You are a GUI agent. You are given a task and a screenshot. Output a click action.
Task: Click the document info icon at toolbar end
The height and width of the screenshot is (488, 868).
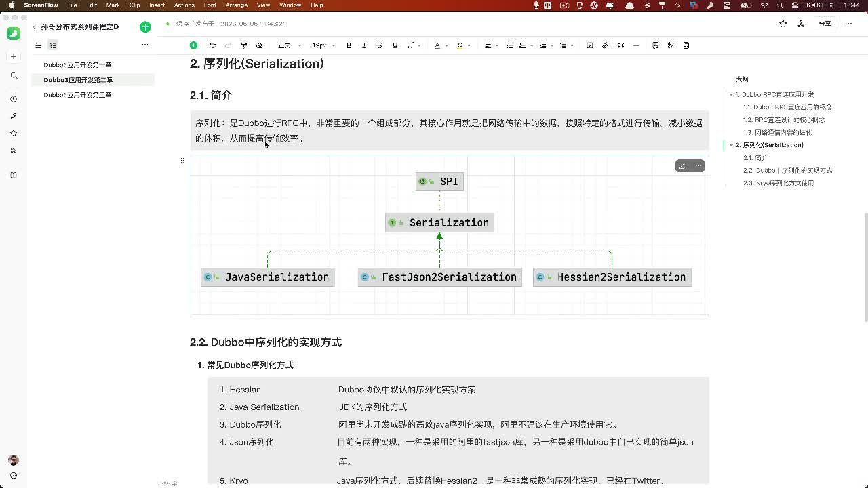tap(686, 45)
